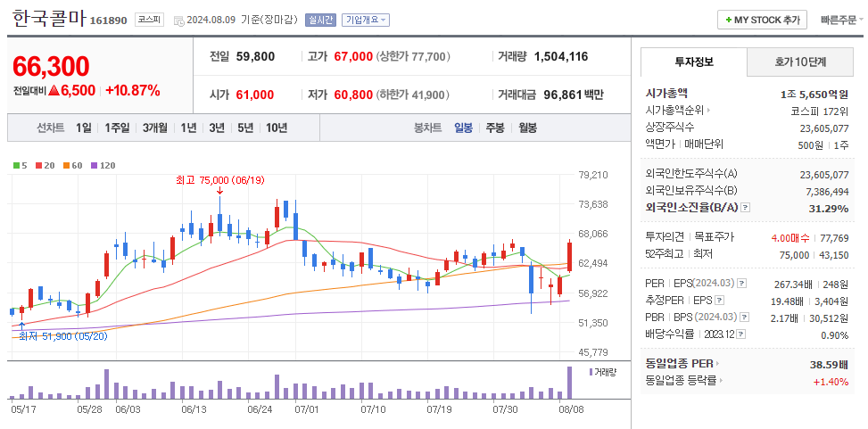Switch to the 호가10단계 tab
This screenshot has width=868, height=429.
(800, 62)
